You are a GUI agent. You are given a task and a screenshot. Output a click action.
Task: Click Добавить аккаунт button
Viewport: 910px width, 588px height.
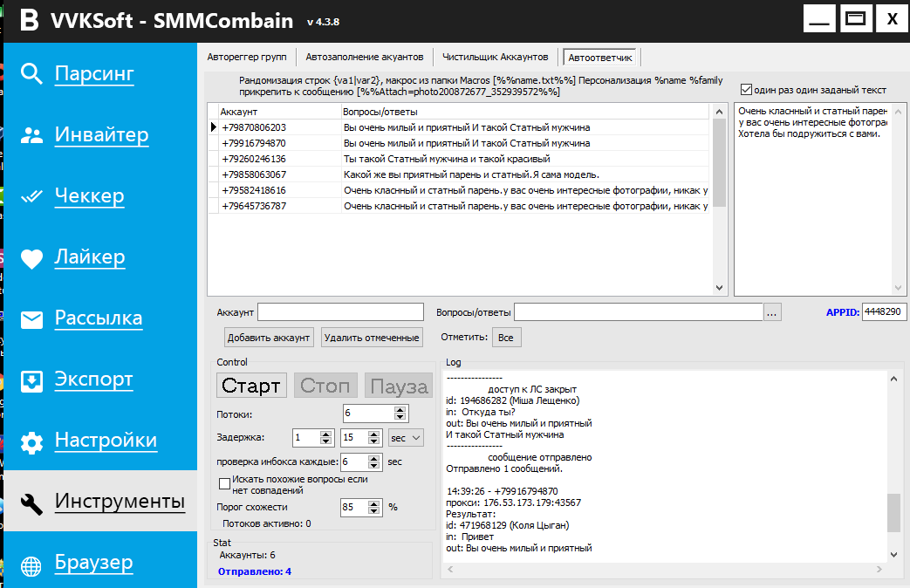[x=269, y=338]
